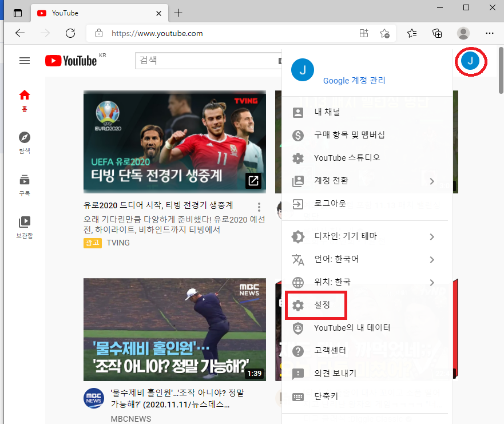The width and height of the screenshot is (504, 424).
Task: Open the MBC NEWS golf video thumbnail
Action: point(174,330)
